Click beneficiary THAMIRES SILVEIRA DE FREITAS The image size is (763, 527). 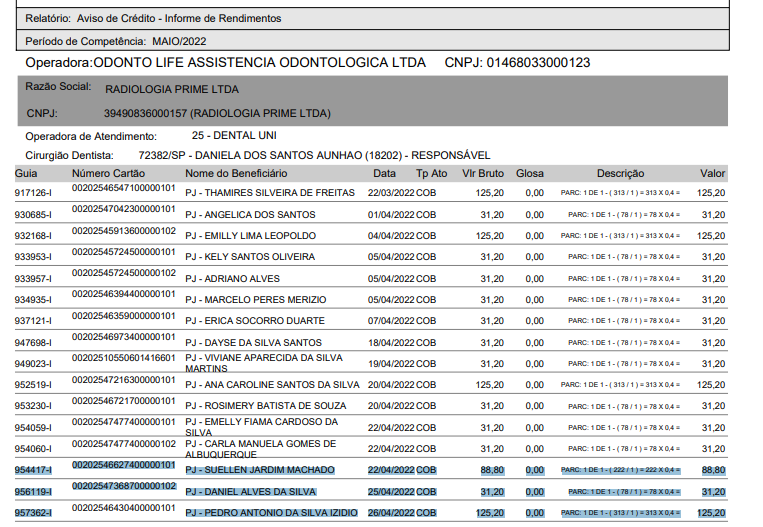tap(270, 193)
